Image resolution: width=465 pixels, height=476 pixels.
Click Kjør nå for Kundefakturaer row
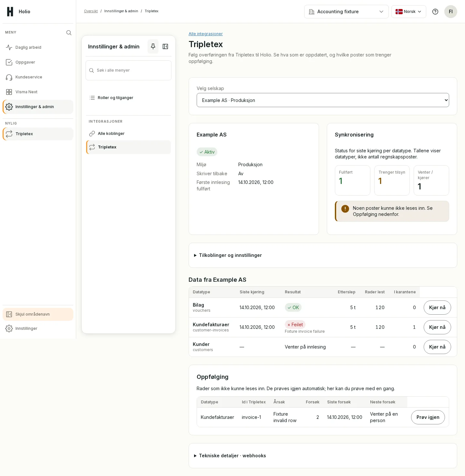point(437,327)
